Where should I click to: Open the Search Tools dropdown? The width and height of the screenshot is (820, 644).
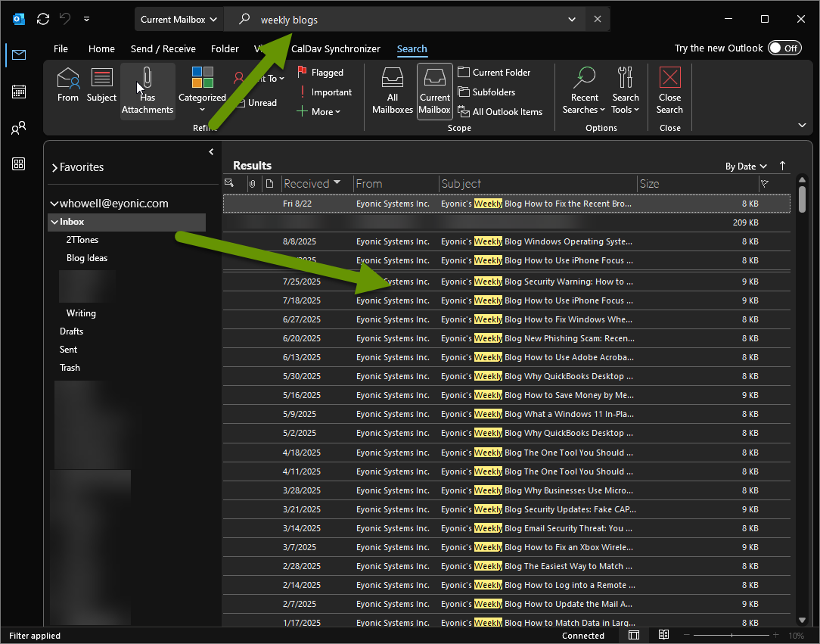click(626, 91)
